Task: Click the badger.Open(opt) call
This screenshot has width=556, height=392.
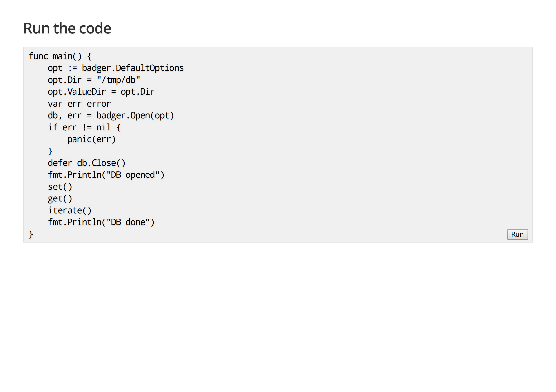Action: point(135,115)
